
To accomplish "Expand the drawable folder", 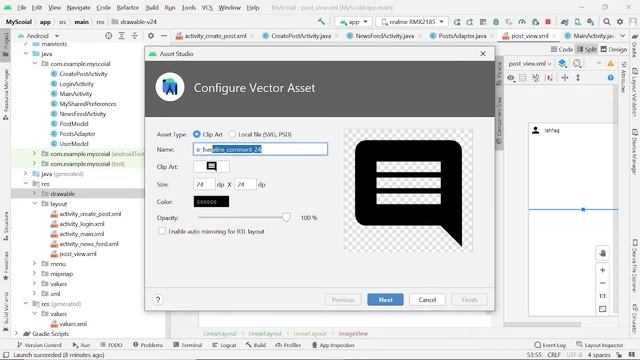I will click(x=35, y=193).
